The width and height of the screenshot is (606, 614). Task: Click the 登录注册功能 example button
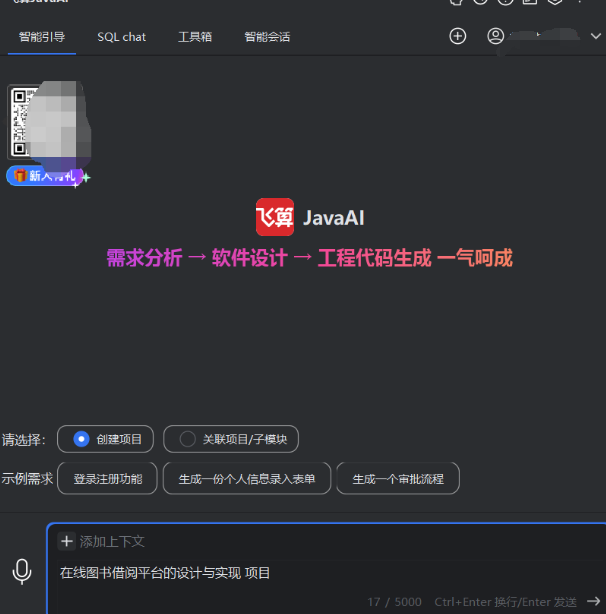click(x=107, y=479)
